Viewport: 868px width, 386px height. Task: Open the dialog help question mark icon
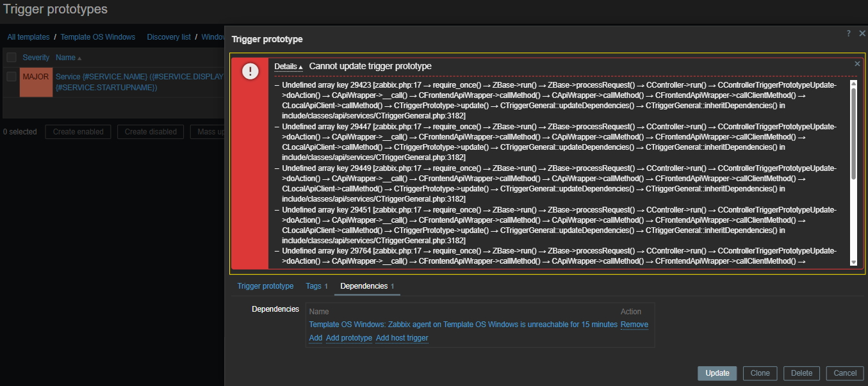pyautogui.click(x=848, y=33)
